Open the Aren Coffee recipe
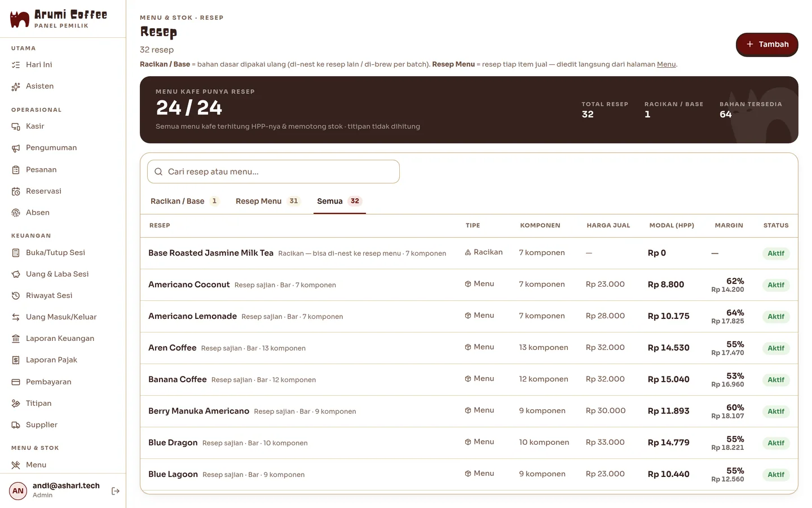Screen dimensions: 812x508 tap(173, 348)
